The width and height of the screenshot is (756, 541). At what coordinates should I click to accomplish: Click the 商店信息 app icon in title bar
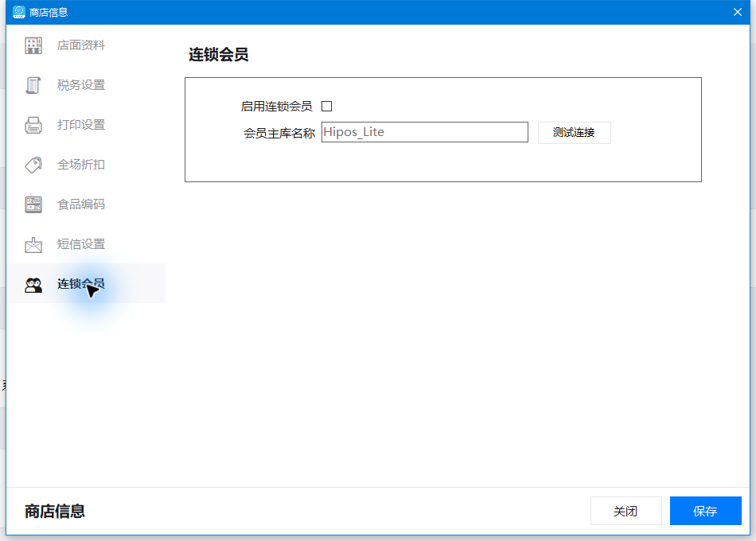coord(19,12)
